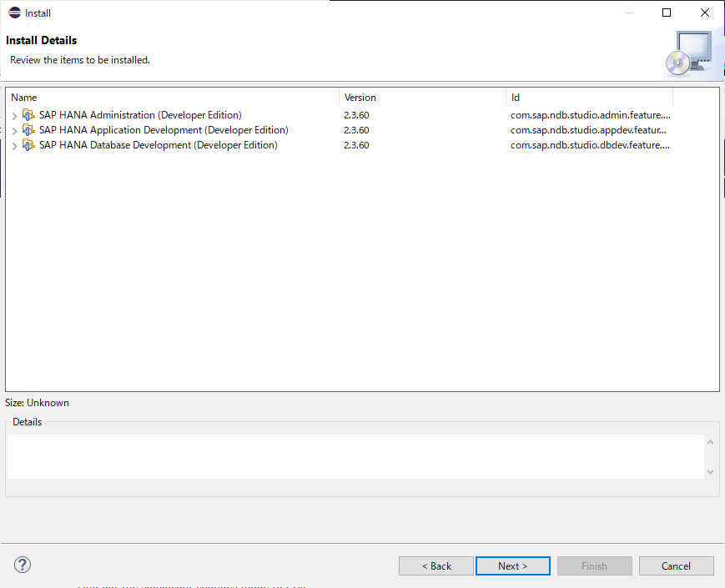Maximize the Install dialog window
The width and height of the screenshot is (725, 588).
point(667,13)
